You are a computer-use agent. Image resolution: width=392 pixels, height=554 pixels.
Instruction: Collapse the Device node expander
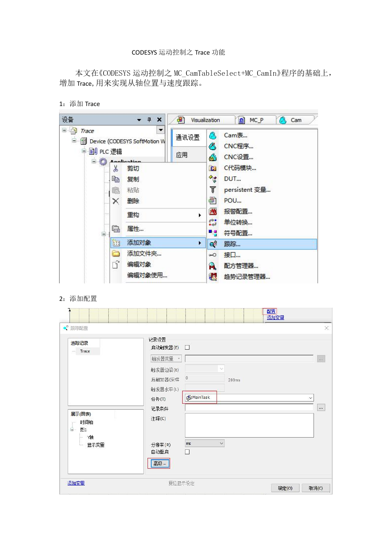click(x=74, y=141)
